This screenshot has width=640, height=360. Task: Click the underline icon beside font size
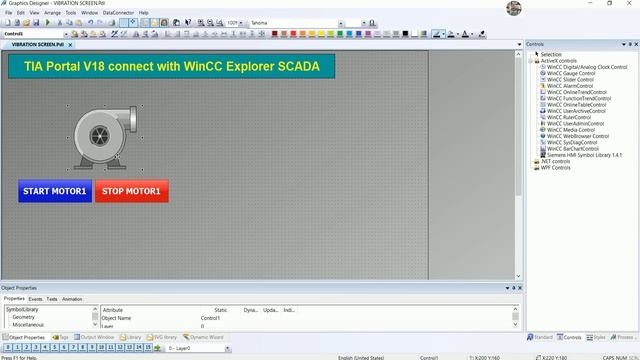(372, 23)
